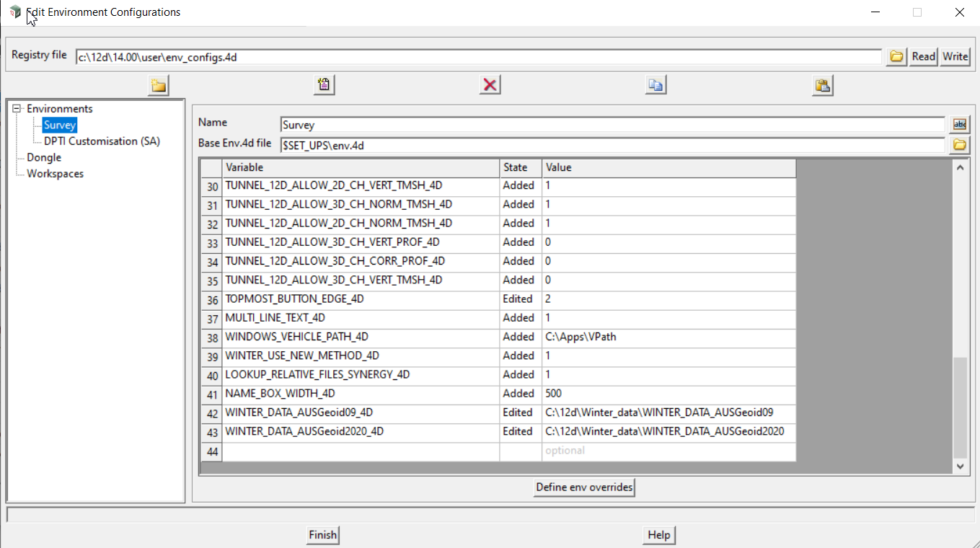Screen dimensions: 980x548
Task: Browse for Registry file with folder icon
Action: click(x=896, y=56)
